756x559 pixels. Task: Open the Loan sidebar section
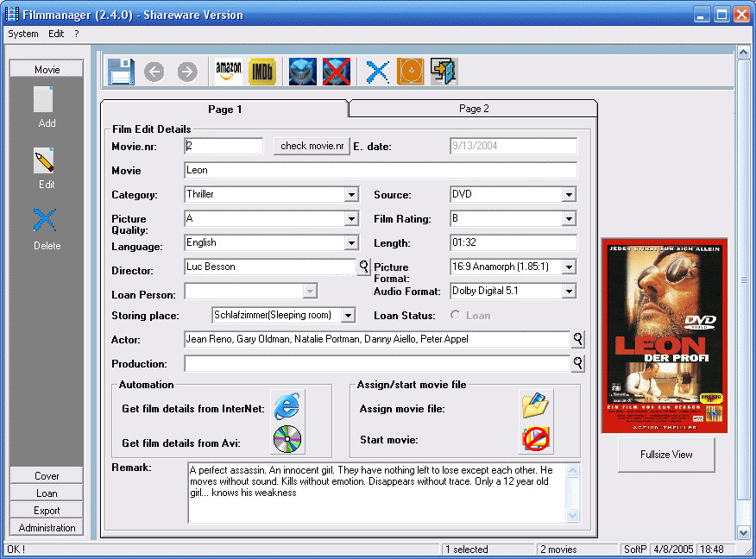point(47,493)
